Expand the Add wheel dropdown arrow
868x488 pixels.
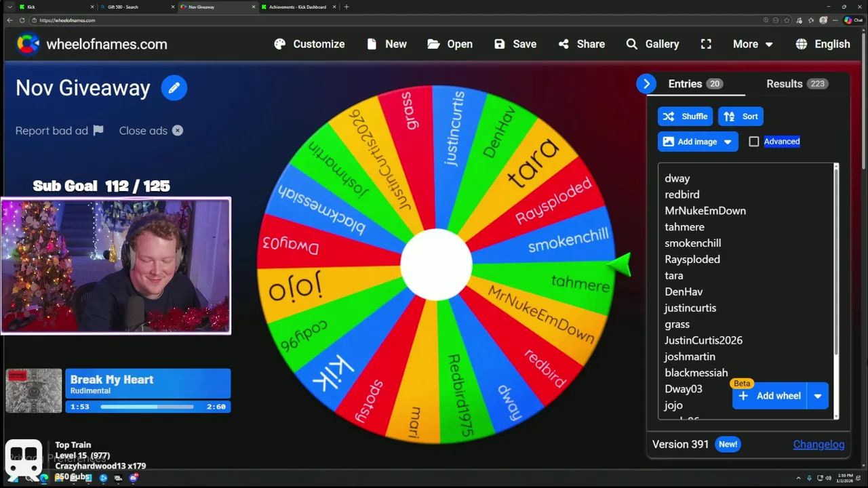point(818,396)
